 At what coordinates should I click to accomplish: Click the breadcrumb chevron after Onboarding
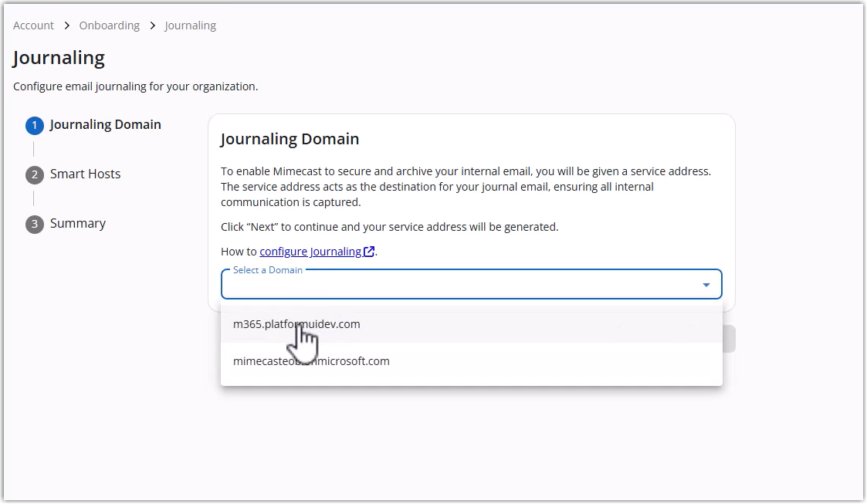click(153, 25)
